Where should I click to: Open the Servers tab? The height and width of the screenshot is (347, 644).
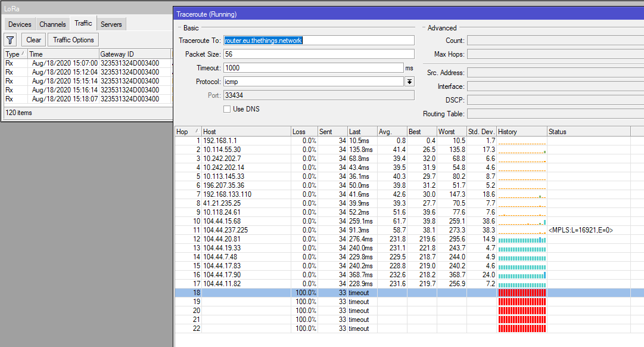[111, 24]
